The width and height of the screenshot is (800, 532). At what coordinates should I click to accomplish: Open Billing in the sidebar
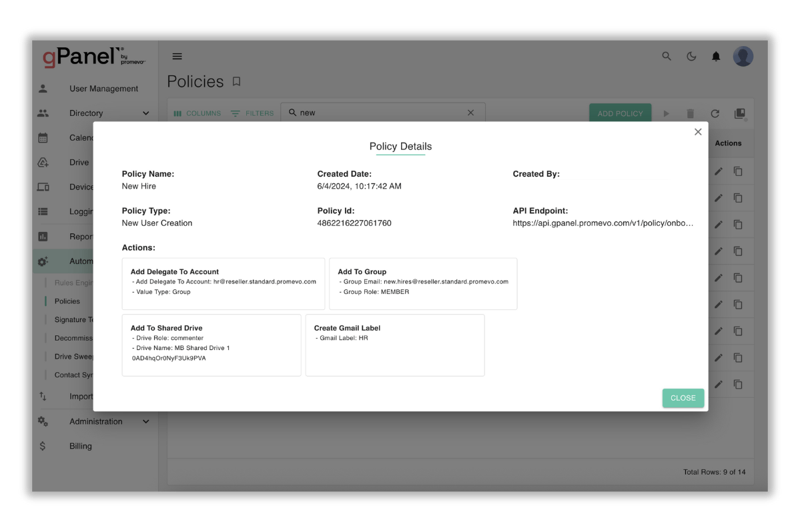[x=81, y=446]
